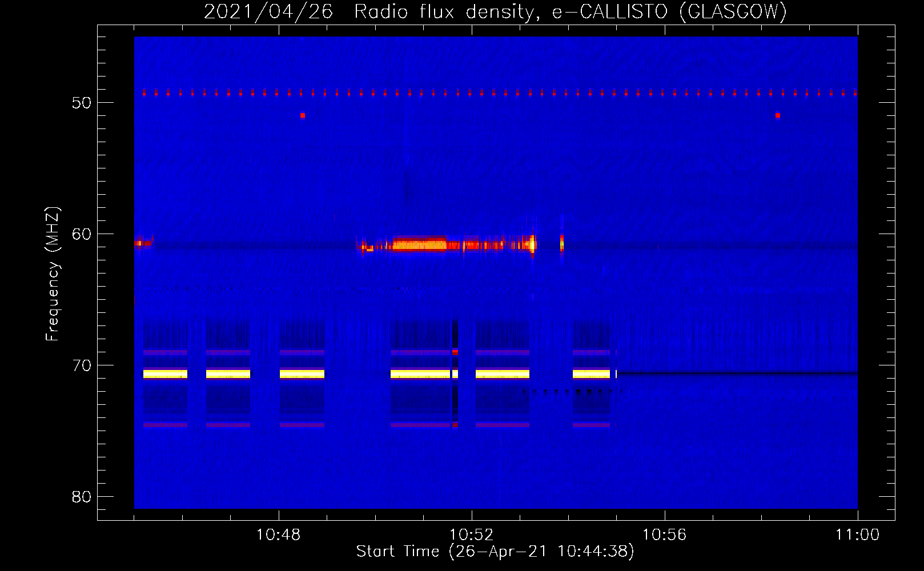The image size is (924, 571).
Task: Click the 80 frequency tick label
Action: [x=82, y=497]
